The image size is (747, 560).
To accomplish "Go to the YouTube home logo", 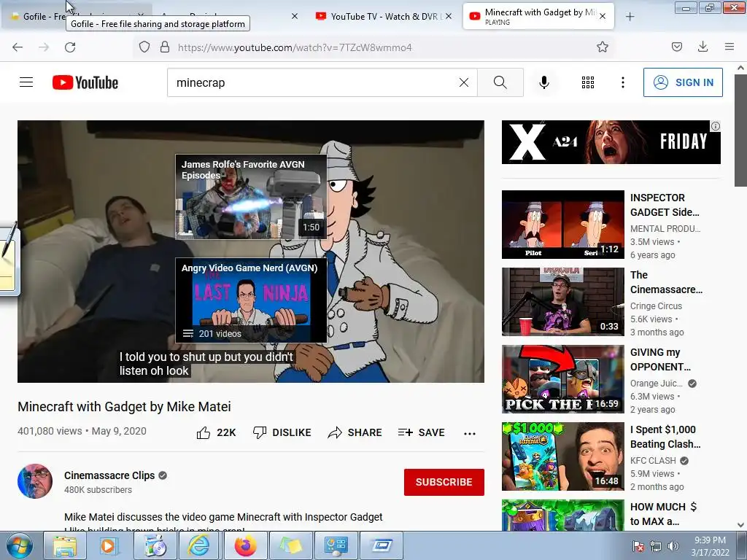I will (85, 82).
